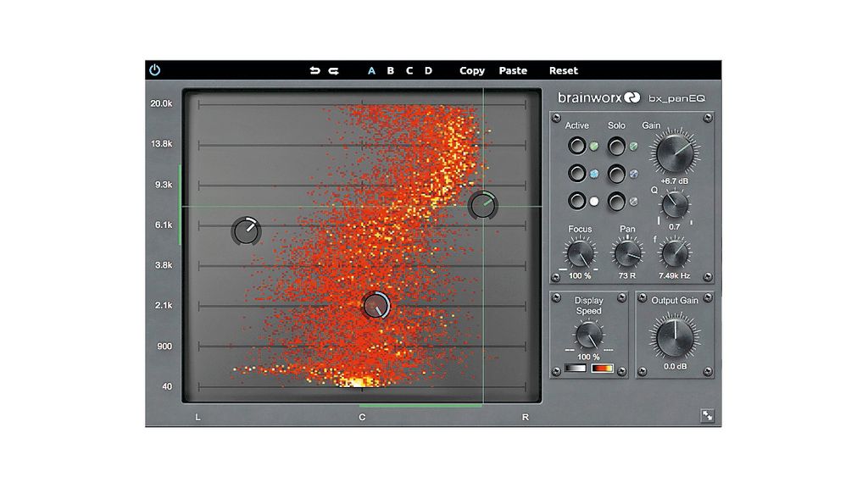868x488 pixels.
Task: Click the brainworx logo
Action: pyautogui.click(x=598, y=98)
